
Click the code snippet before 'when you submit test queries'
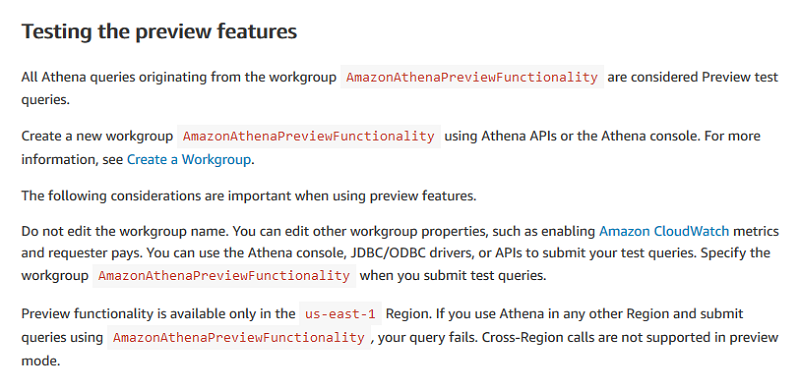click(x=224, y=276)
